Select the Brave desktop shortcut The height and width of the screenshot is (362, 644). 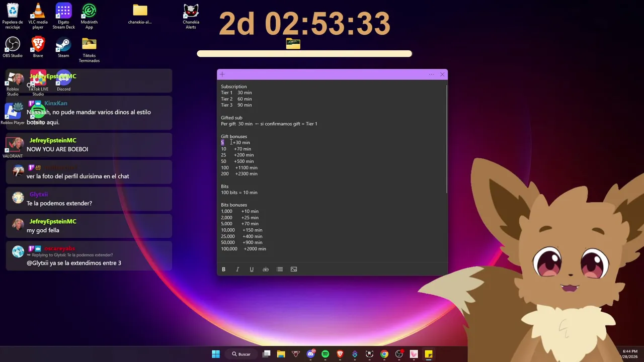[38, 47]
